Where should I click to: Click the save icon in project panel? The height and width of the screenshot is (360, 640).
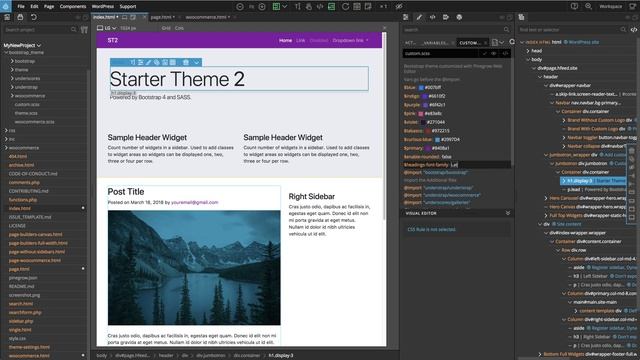point(20,17)
